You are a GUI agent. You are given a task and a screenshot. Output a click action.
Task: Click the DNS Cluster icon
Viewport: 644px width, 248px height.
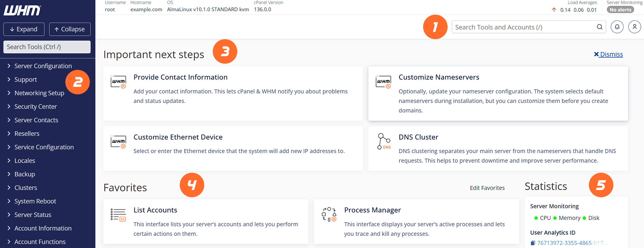click(384, 141)
